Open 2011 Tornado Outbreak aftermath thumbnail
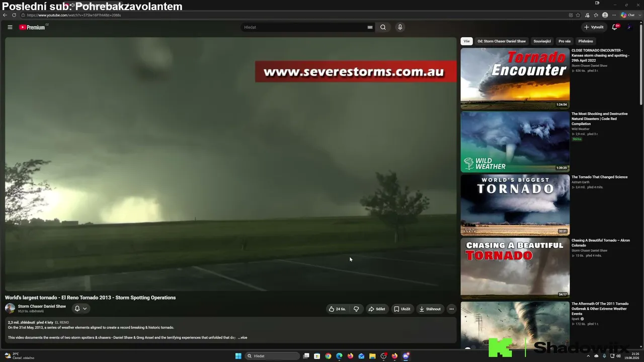 (515, 325)
